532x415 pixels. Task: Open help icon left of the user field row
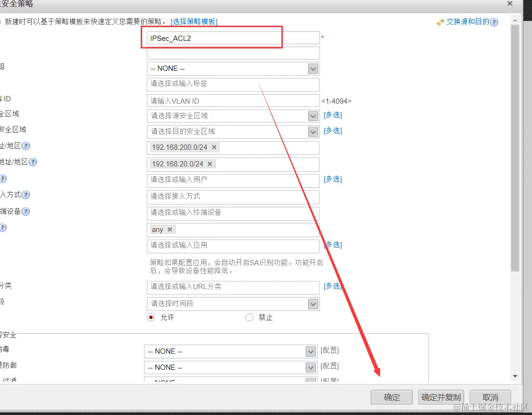pos(3,179)
